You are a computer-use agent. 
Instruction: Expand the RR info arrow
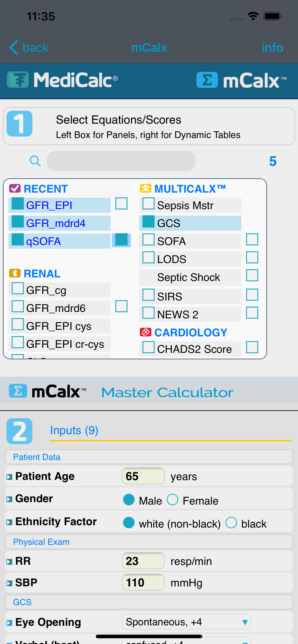[x=9, y=562]
